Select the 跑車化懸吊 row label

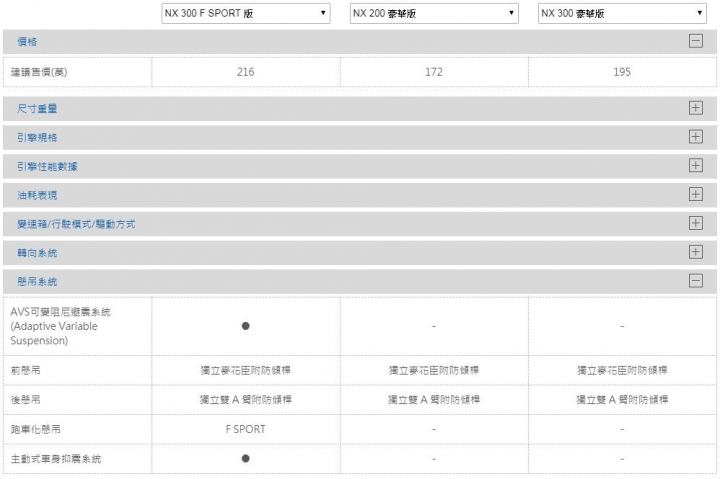point(35,429)
